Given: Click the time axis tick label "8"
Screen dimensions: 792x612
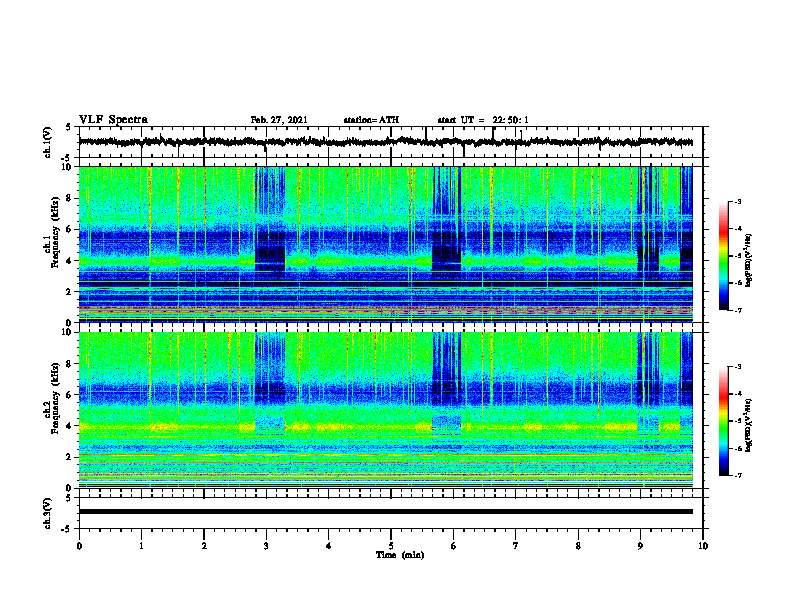Looking at the screenshot, I should coord(578,546).
